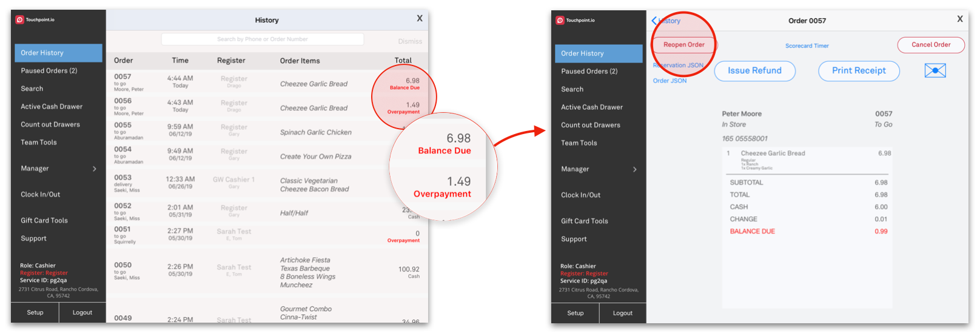Click Touchpoint.io logo in left History window
Viewport: 980px width, 336px height.
[35, 20]
